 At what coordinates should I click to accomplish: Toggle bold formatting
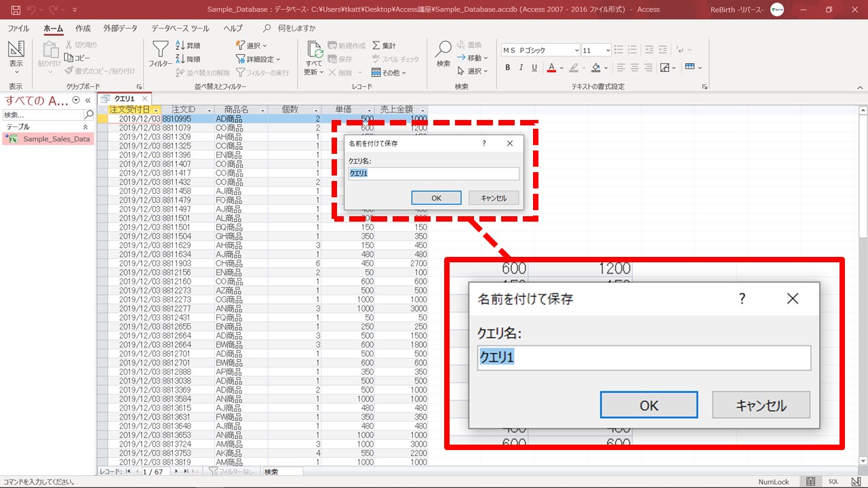(x=507, y=68)
